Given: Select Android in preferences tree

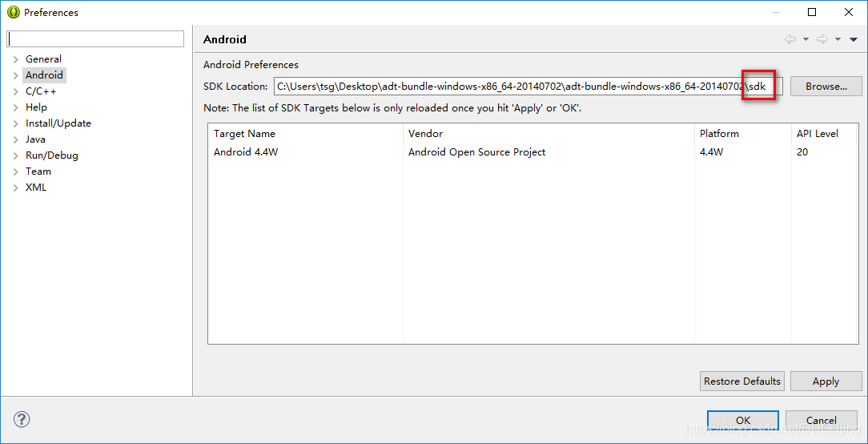Looking at the screenshot, I should (44, 75).
